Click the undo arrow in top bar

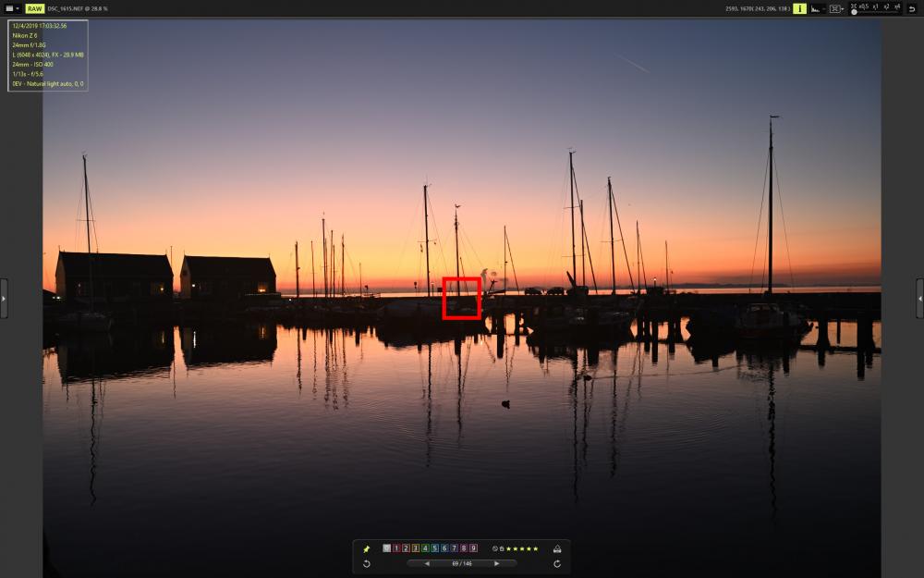912,9
